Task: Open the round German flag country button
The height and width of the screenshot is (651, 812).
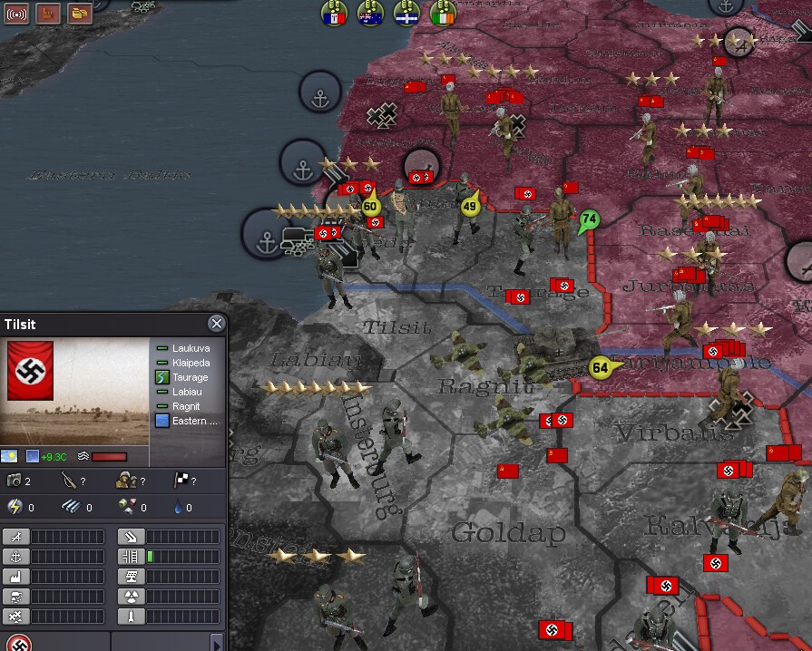Action: click(x=19, y=644)
